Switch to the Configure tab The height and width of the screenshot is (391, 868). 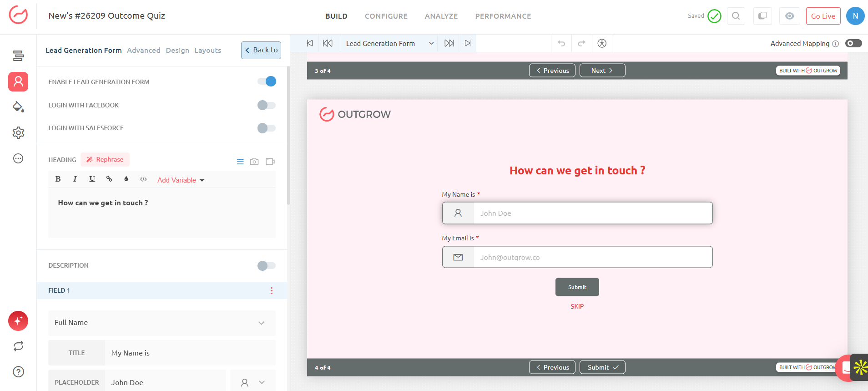(386, 16)
